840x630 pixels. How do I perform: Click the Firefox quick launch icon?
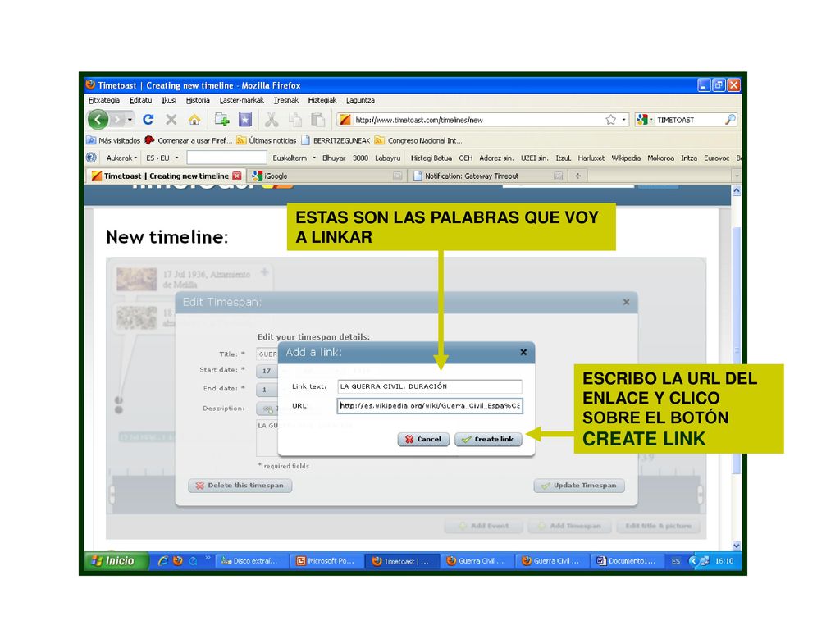(178, 561)
